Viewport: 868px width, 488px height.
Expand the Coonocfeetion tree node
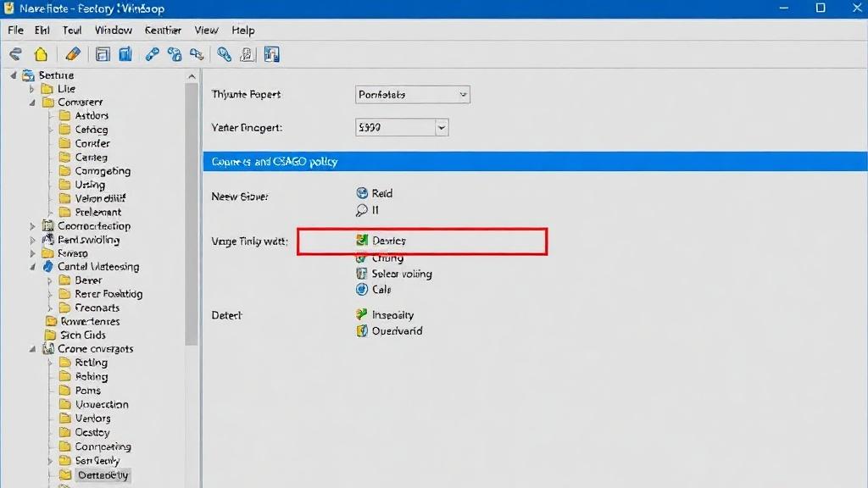[32, 226]
